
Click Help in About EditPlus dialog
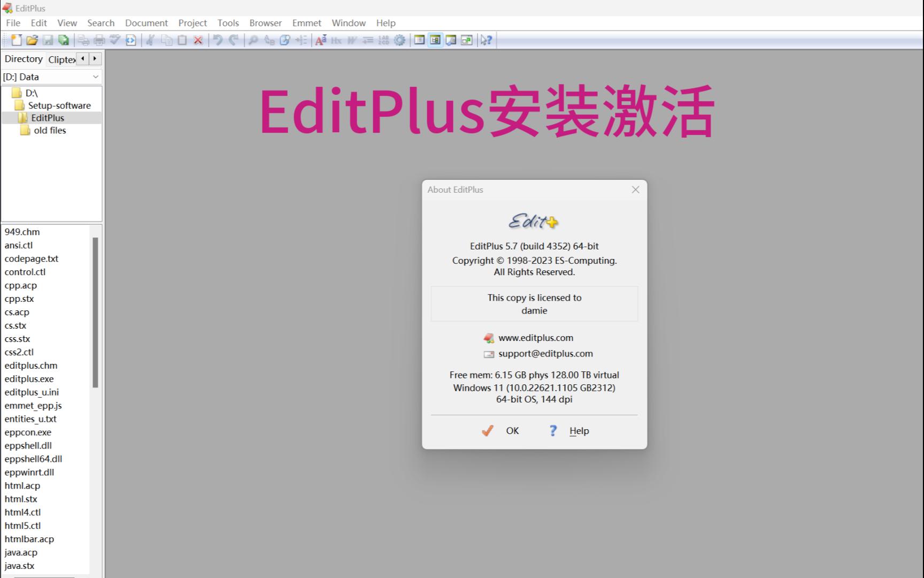click(x=568, y=431)
